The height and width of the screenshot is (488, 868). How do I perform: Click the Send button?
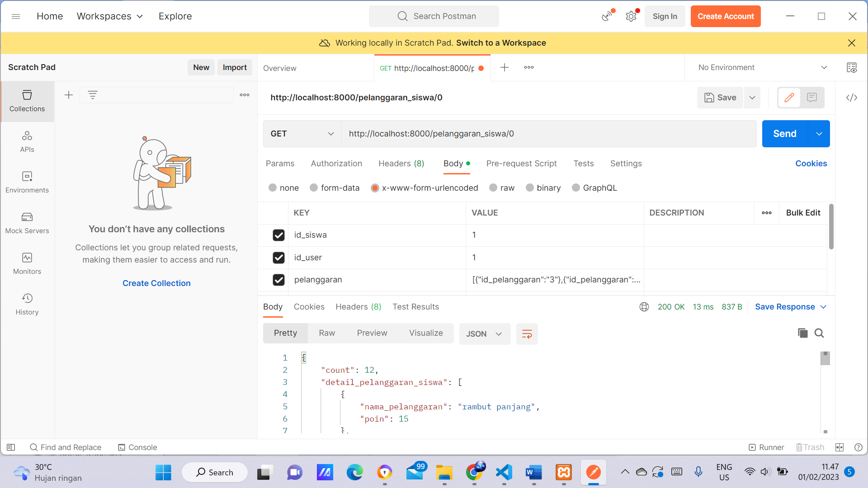point(785,134)
